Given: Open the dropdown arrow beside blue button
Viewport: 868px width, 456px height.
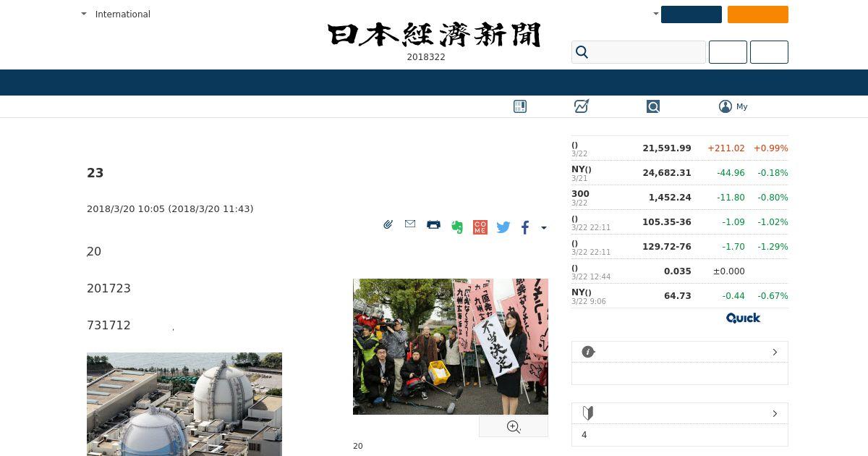Looking at the screenshot, I should click(x=656, y=14).
